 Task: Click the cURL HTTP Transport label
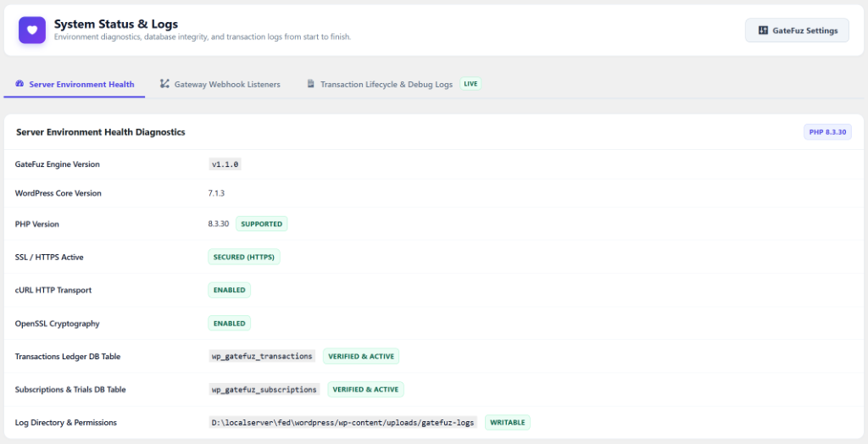[53, 290]
